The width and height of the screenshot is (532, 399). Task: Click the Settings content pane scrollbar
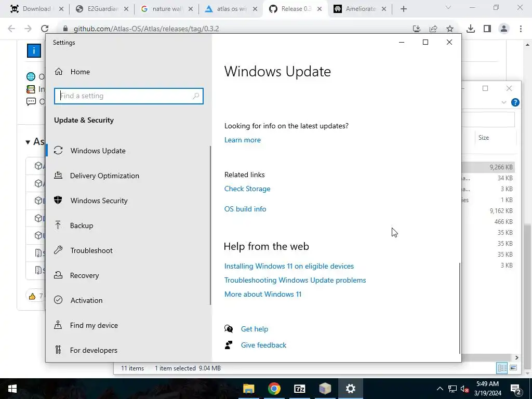460,308
